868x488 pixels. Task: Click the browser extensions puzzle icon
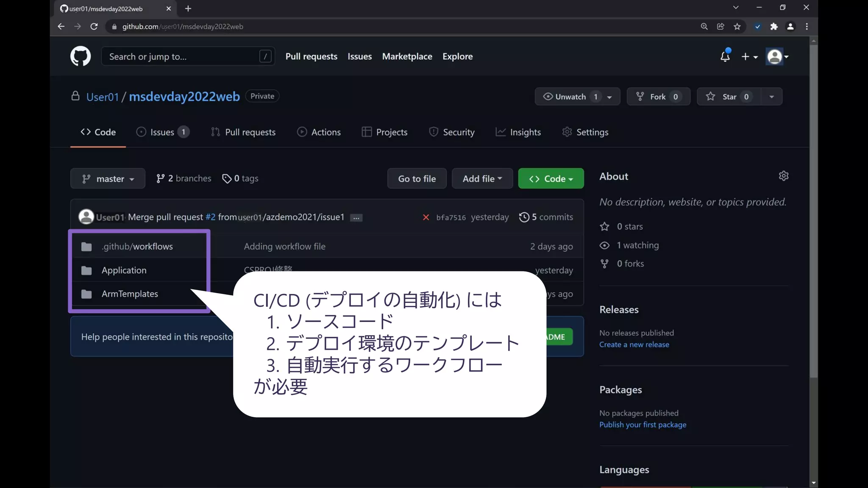pos(774,27)
